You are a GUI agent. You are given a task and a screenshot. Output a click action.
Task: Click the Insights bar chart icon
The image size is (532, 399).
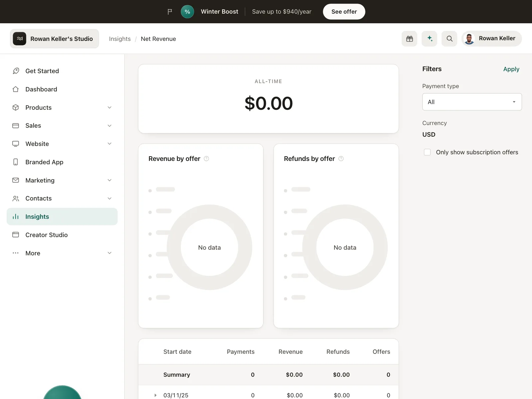16,216
